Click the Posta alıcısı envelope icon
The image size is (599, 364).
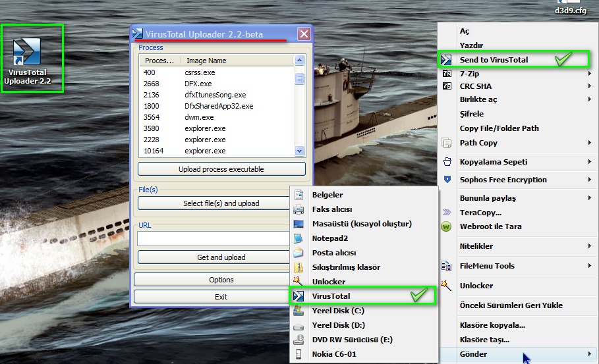[x=299, y=253]
